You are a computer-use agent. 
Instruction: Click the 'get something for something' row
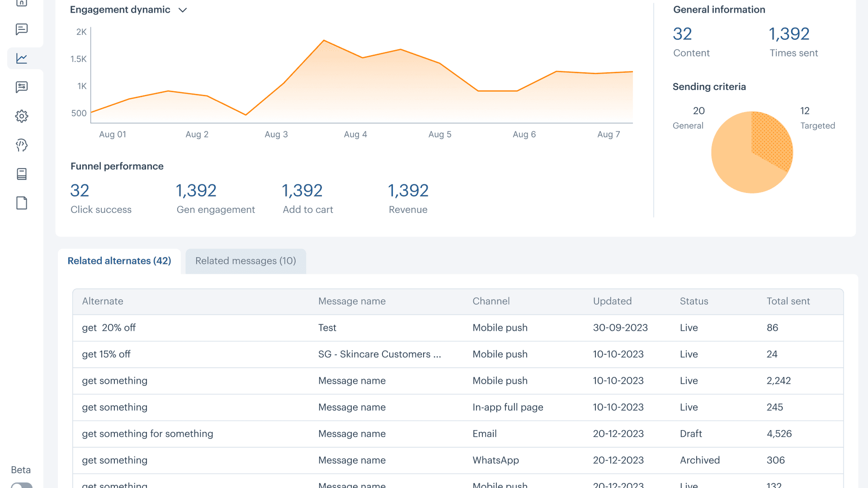147,434
